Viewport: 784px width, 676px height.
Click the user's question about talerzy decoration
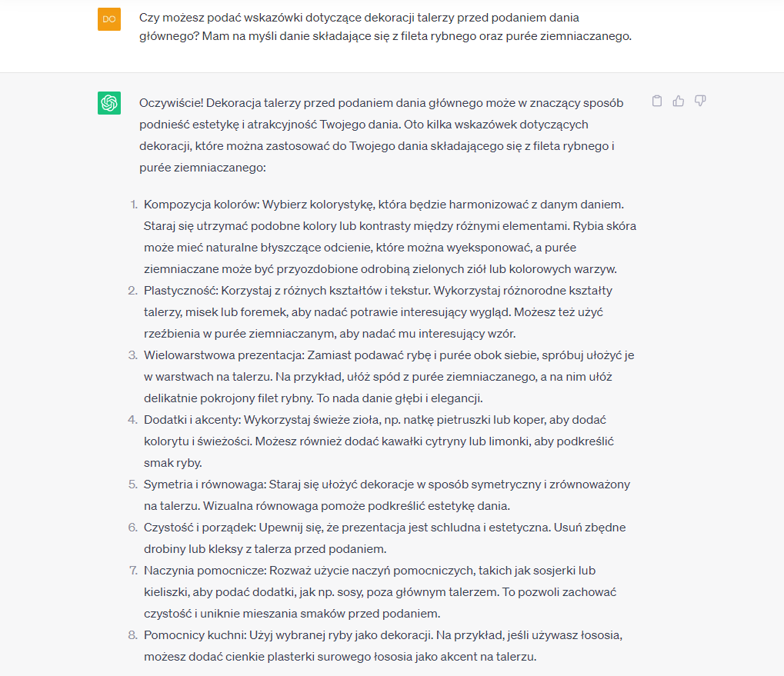click(x=385, y=27)
